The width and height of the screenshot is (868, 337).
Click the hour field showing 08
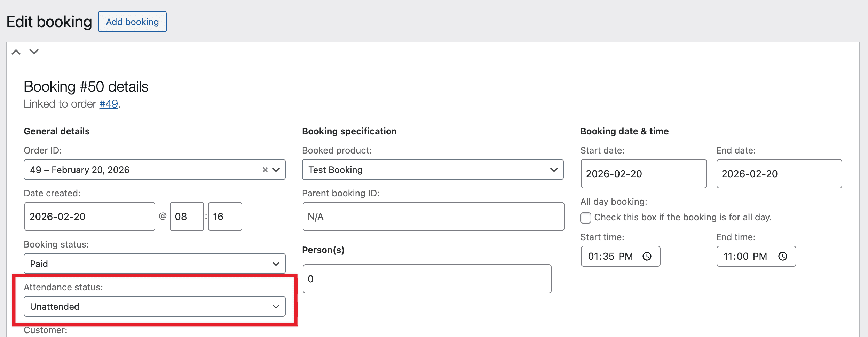click(x=187, y=217)
